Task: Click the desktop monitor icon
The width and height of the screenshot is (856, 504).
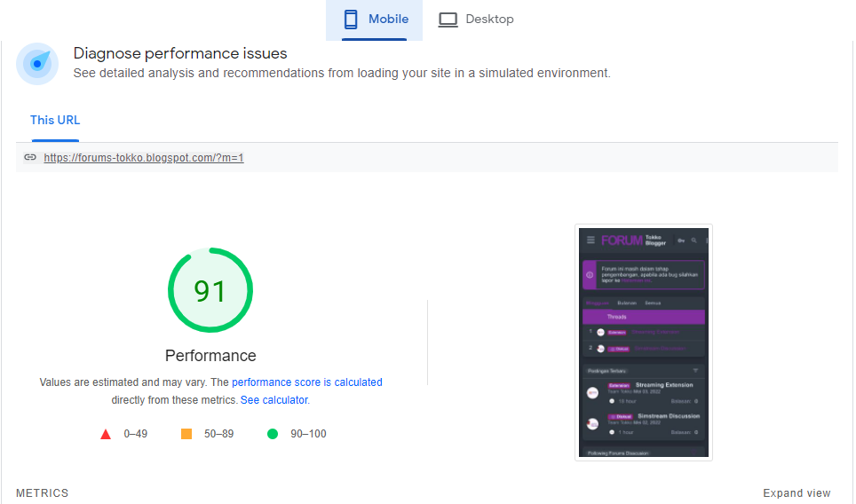Action: click(448, 20)
